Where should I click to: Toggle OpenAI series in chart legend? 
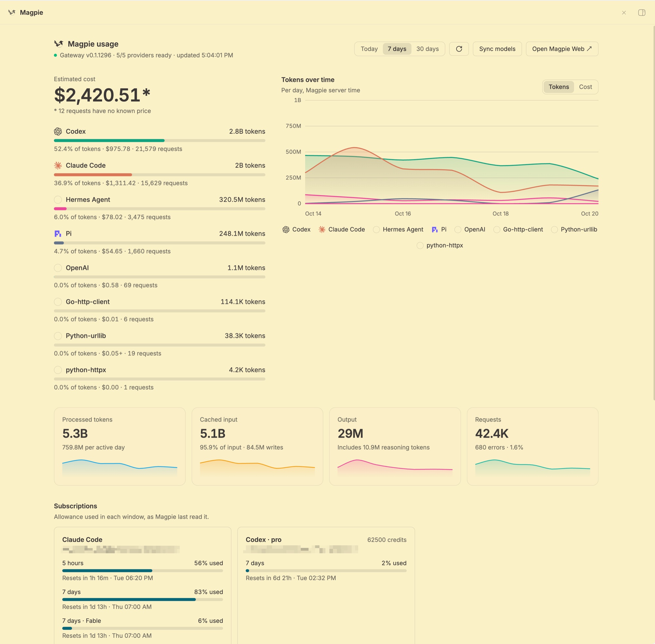point(470,230)
